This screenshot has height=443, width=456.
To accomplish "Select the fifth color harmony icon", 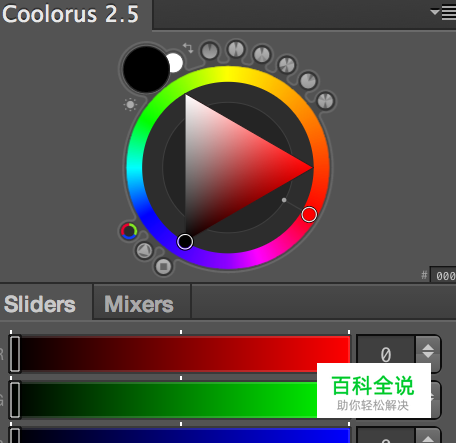I will coord(308,81).
